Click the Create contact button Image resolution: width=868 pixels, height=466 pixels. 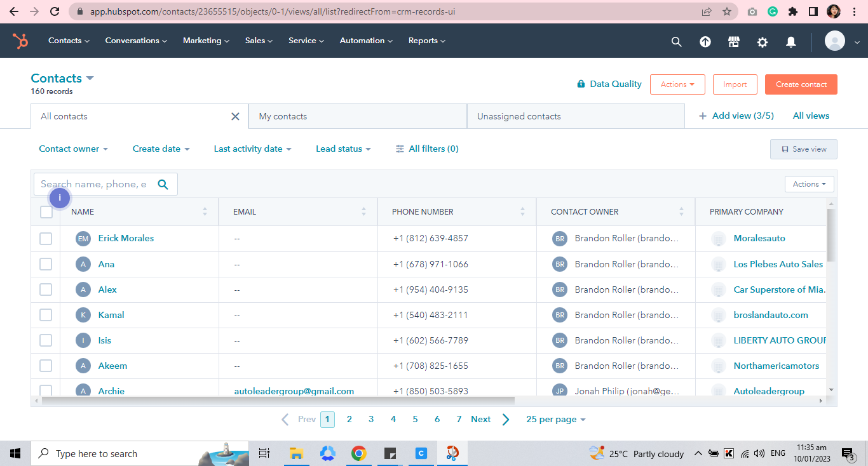pos(801,84)
